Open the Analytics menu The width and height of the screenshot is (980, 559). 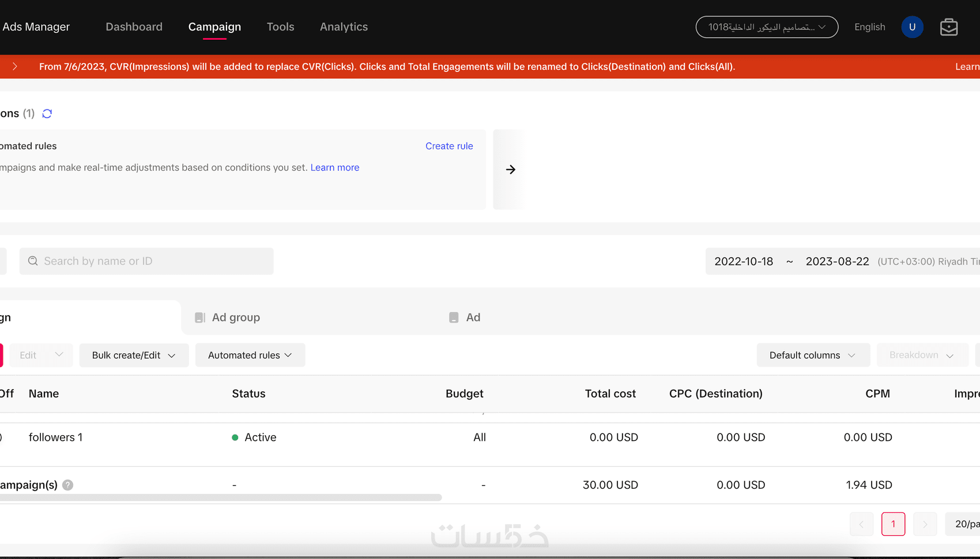344,27
